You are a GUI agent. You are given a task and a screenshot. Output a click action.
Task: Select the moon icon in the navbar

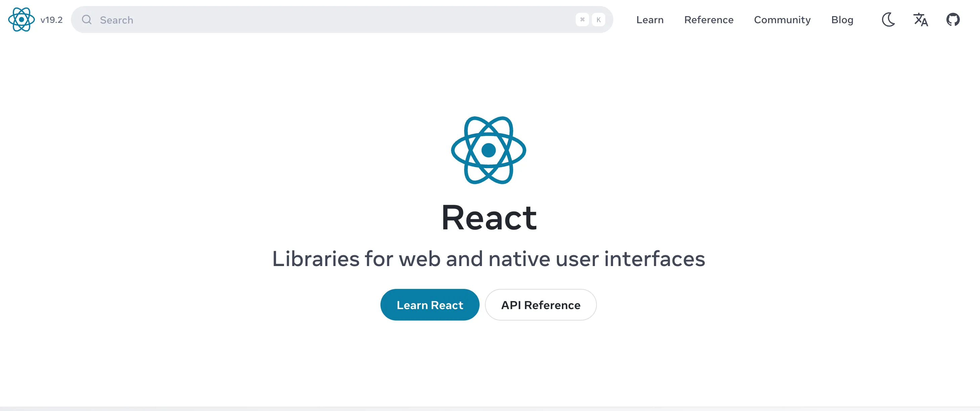[x=888, y=20]
